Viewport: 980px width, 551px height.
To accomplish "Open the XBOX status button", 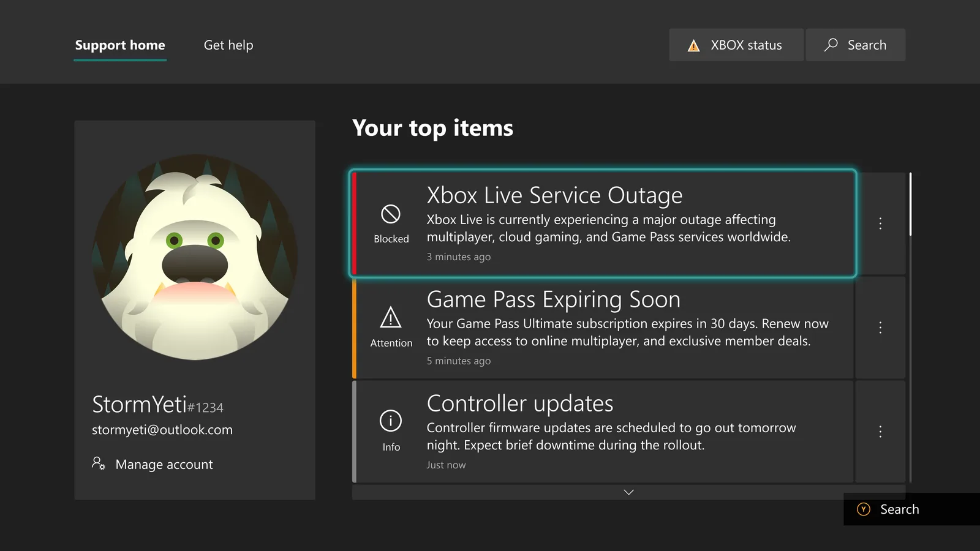I will [x=736, y=45].
